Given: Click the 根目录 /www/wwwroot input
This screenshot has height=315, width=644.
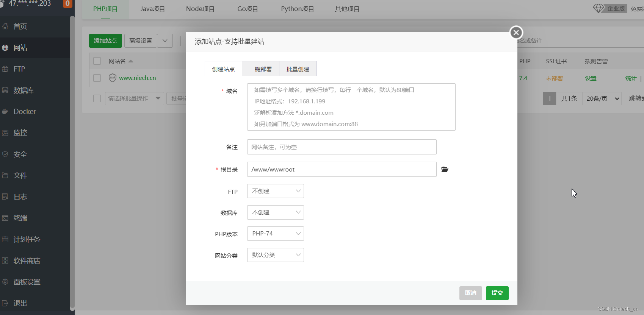Looking at the screenshot, I should click(342, 169).
